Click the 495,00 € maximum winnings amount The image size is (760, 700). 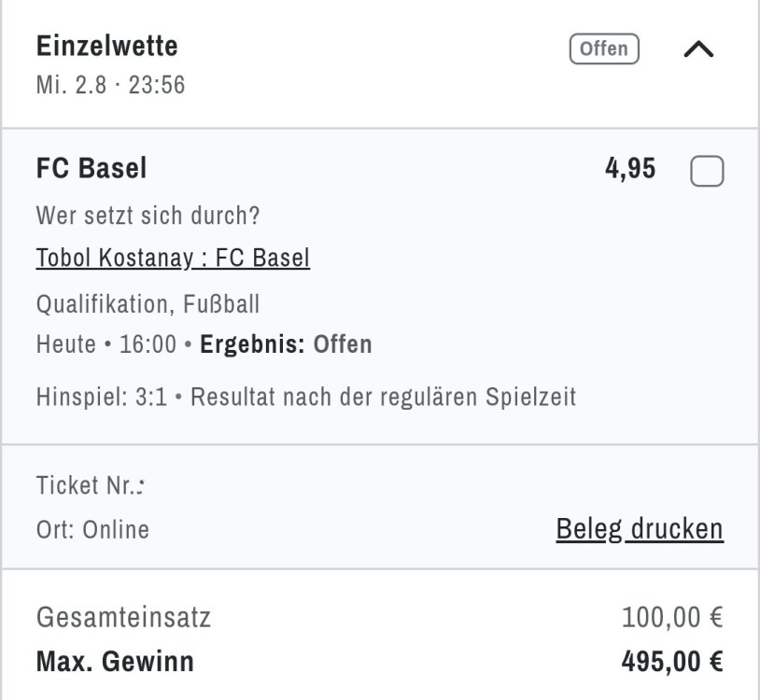click(672, 662)
